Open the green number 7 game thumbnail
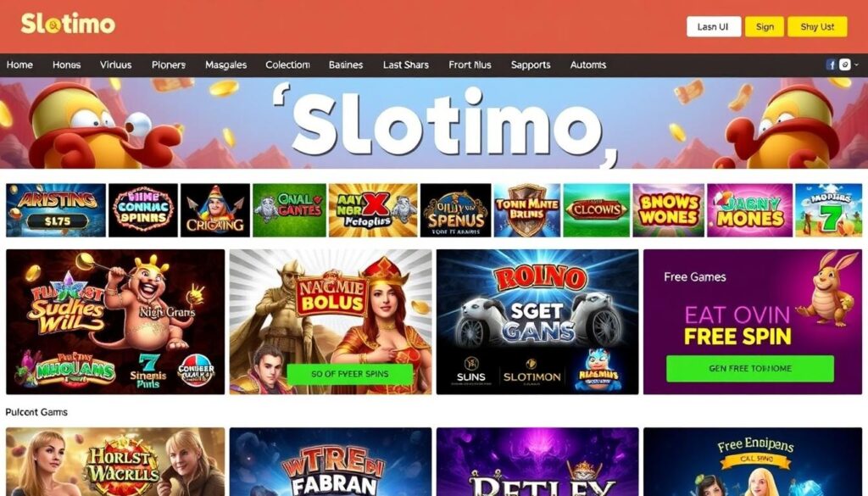The image size is (868, 496). coord(829,210)
